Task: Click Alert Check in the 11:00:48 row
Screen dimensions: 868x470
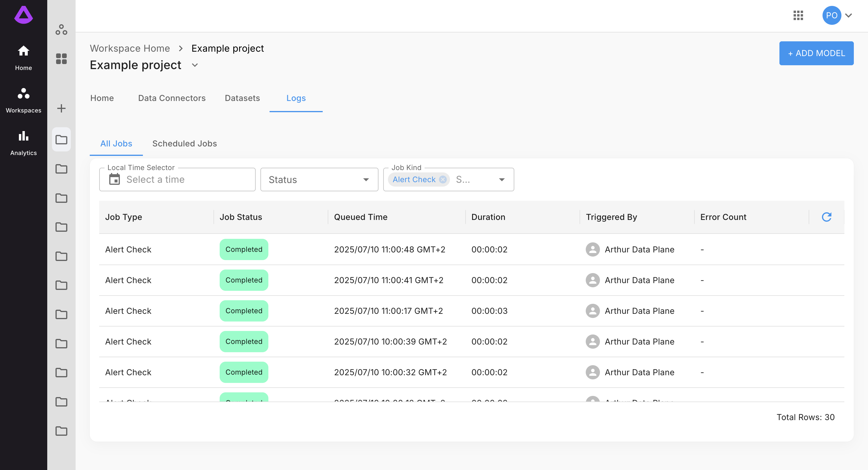Action: pos(128,249)
